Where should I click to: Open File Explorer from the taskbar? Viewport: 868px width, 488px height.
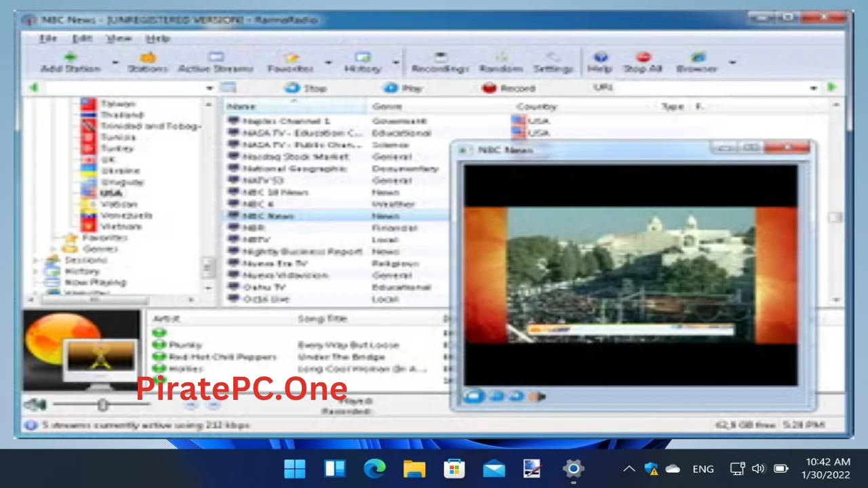coord(414,468)
